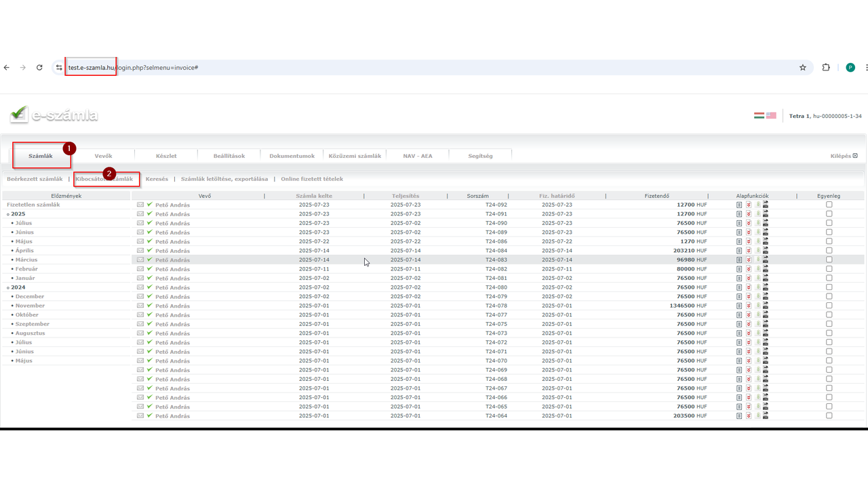Viewport: 868px width, 488px height.
Task: Sort by Számla kelte column header
Action: [x=314, y=196]
